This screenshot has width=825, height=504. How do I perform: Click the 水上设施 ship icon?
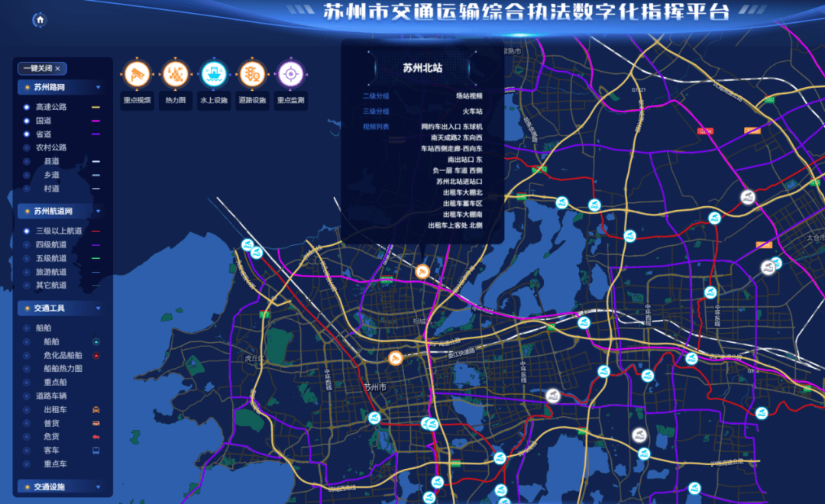click(x=214, y=74)
